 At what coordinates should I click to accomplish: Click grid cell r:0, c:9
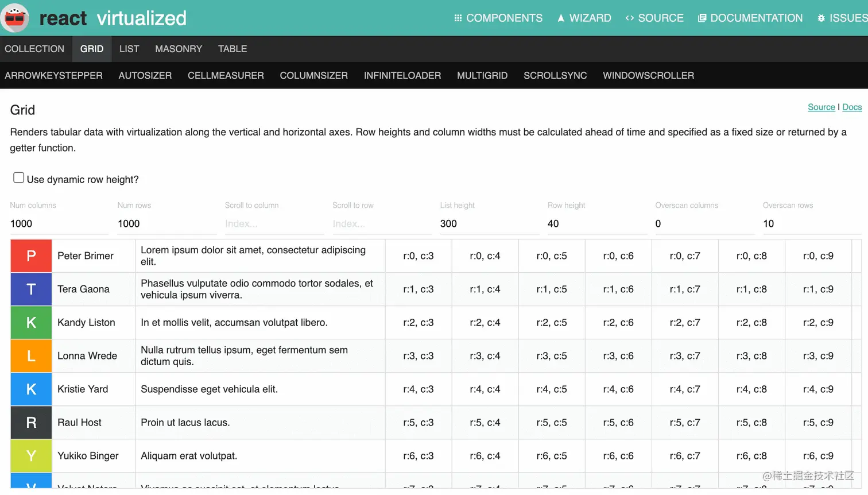[818, 256]
